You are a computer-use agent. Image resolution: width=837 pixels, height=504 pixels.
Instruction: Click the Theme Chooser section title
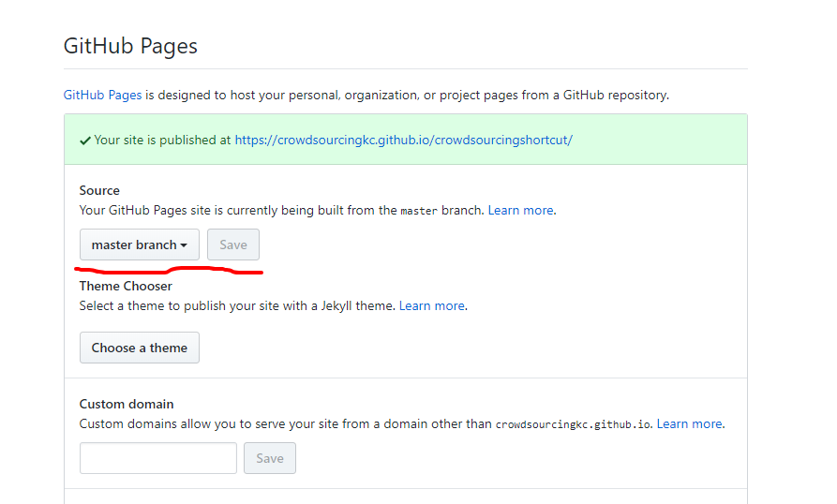[x=126, y=286]
